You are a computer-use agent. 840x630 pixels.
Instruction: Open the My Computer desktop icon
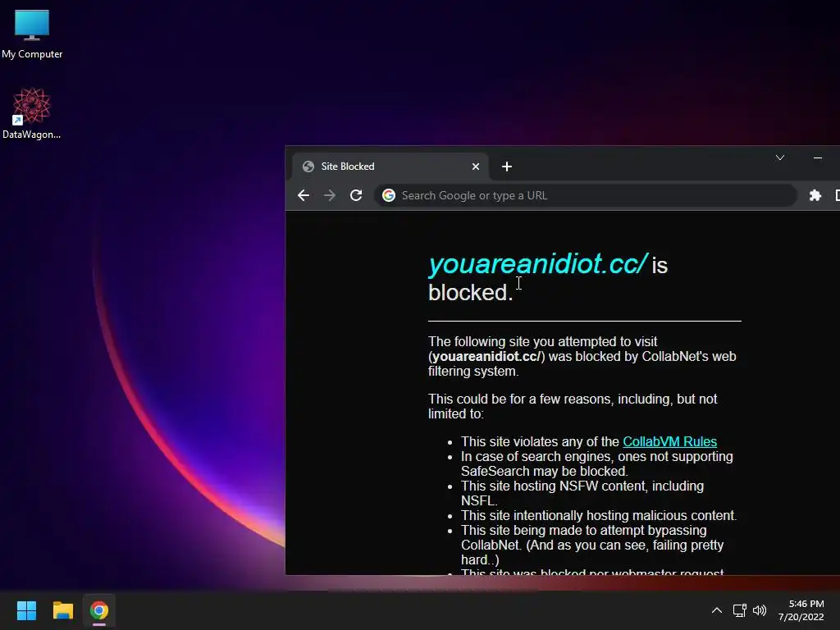[32, 34]
